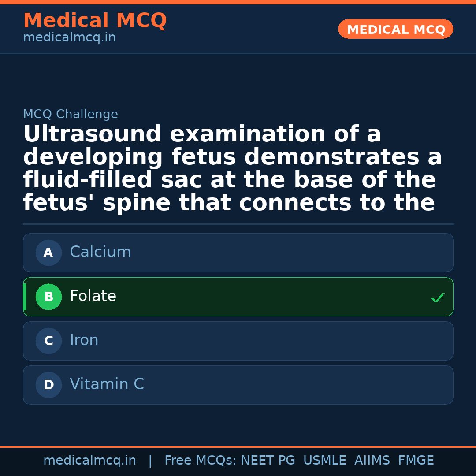
Task: Click Free MCQs footer text
Action: (x=201, y=461)
